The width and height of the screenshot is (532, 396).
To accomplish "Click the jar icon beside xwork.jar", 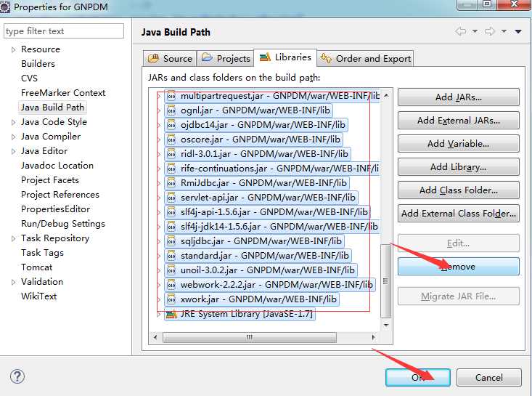I will tap(171, 299).
